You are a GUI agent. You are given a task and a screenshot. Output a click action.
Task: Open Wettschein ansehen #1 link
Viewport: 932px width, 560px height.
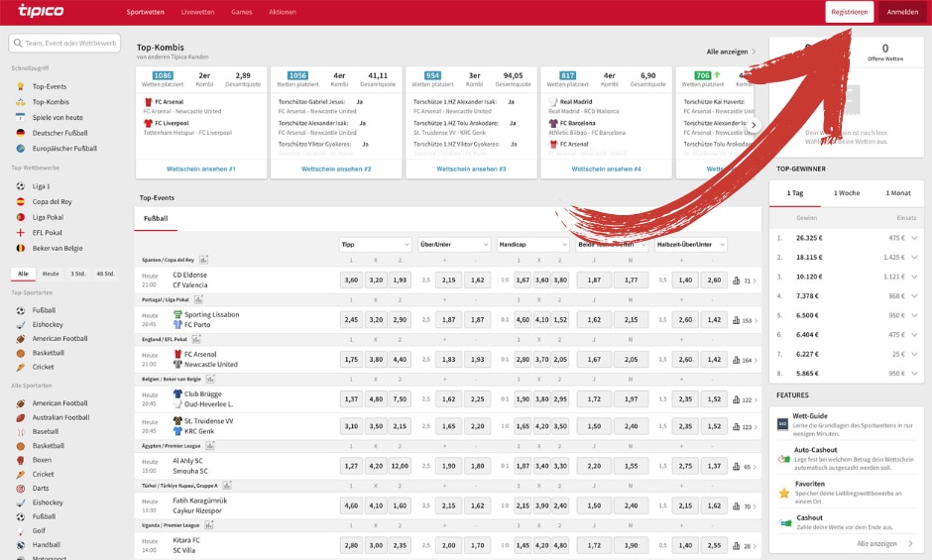(201, 168)
